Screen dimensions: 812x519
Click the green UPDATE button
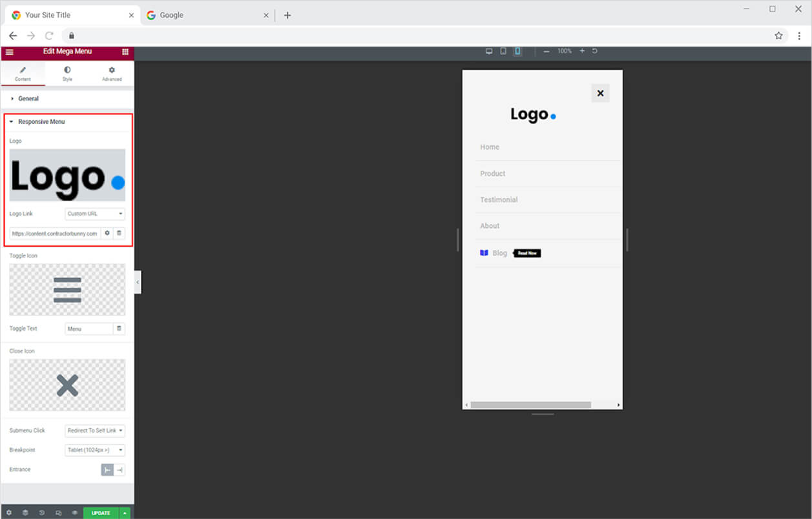coord(101,513)
